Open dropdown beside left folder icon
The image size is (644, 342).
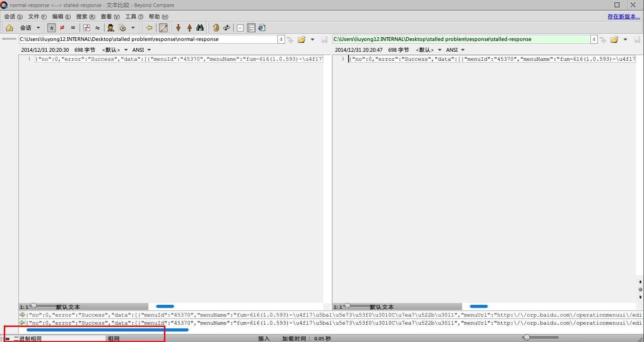click(312, 40)
